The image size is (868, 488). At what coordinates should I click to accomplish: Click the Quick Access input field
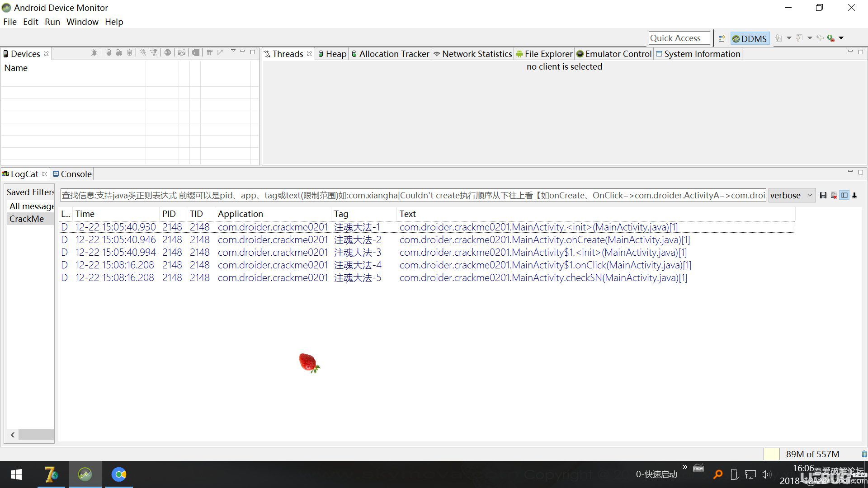[x=679, y=38]
